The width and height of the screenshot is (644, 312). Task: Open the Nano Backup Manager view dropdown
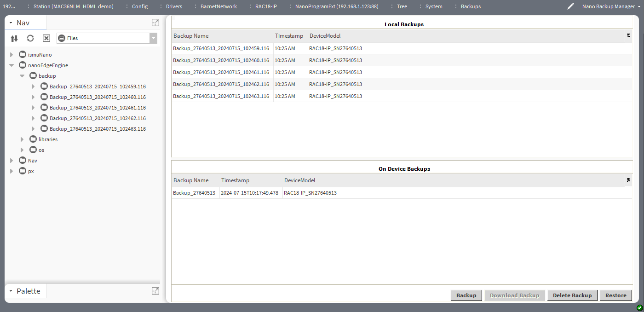[x=639, y=6]
